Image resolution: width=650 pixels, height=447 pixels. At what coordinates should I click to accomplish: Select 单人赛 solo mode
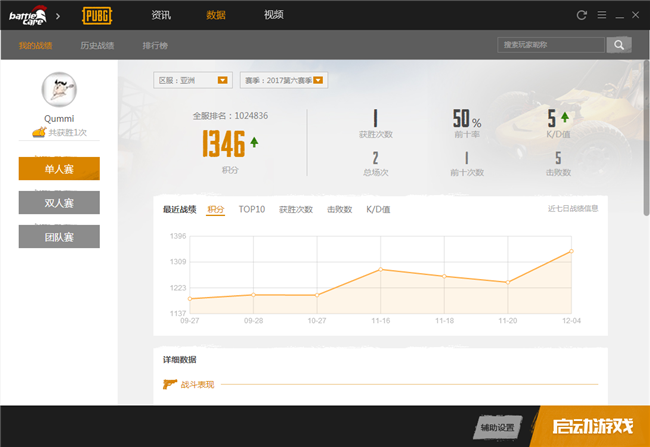point(59,168)
